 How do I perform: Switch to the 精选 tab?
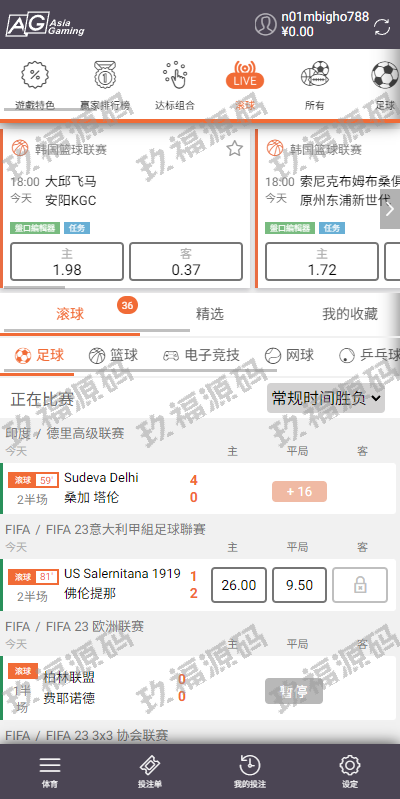(x=210, y=314)
